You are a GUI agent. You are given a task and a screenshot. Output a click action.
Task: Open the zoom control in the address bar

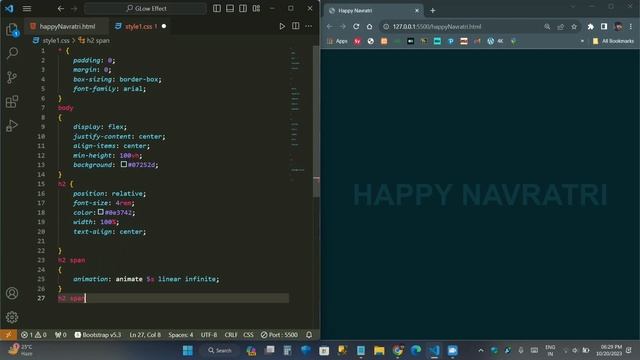(x=547, y=27)
